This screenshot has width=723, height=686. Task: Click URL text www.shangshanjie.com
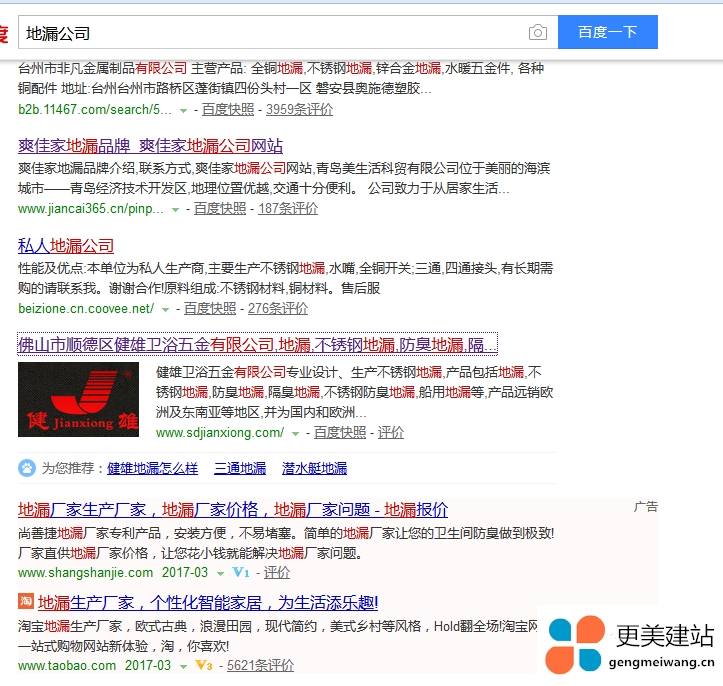tap(85, 573)
